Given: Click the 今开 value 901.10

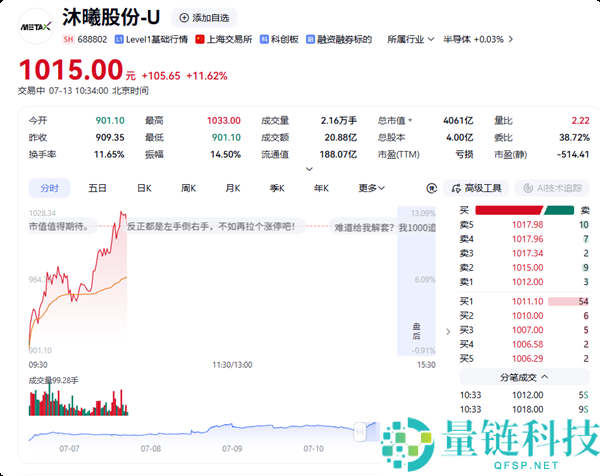Looking at the screenshot, I should pos(110,121).
